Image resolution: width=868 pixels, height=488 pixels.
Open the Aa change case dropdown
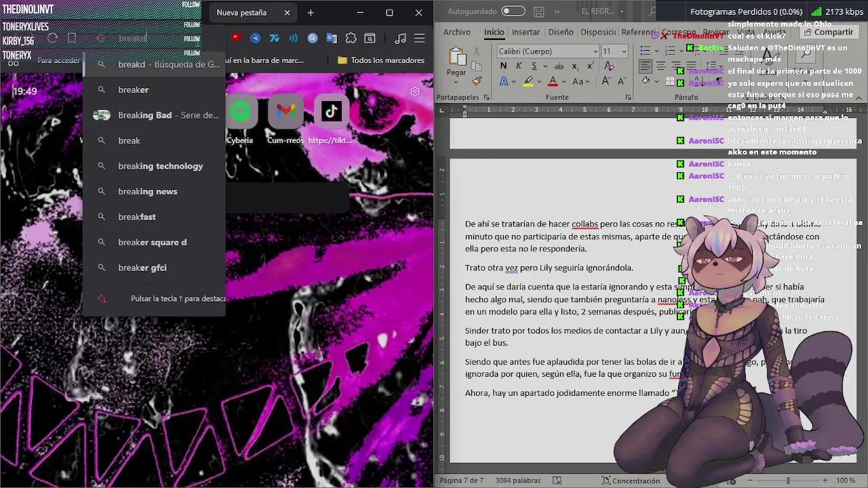[581, 81]
